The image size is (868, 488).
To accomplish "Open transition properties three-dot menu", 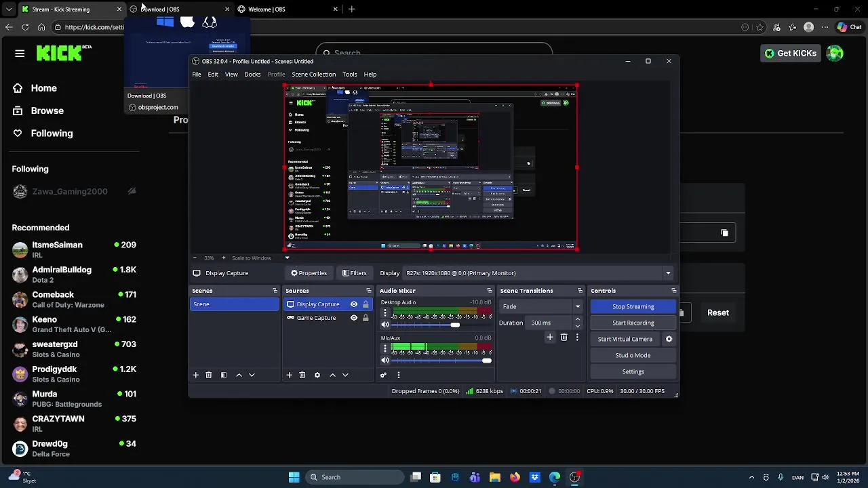I will 577,337.
